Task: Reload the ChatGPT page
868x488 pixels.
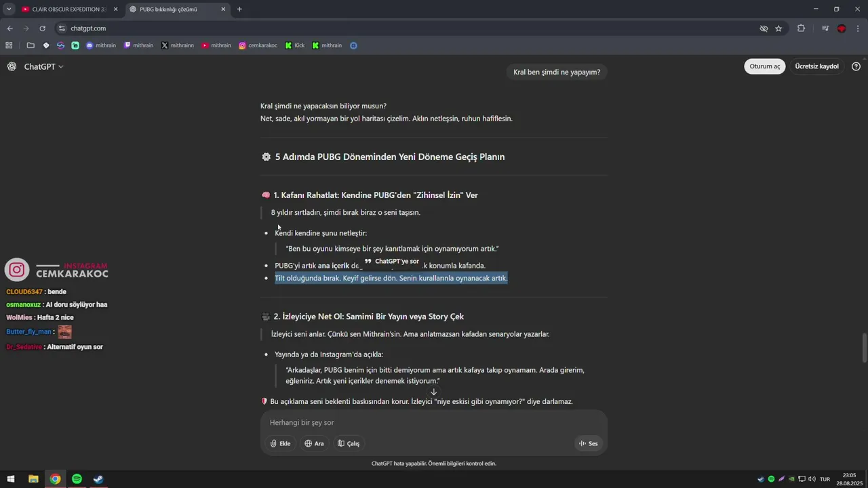Action: [x=42, y=28]
